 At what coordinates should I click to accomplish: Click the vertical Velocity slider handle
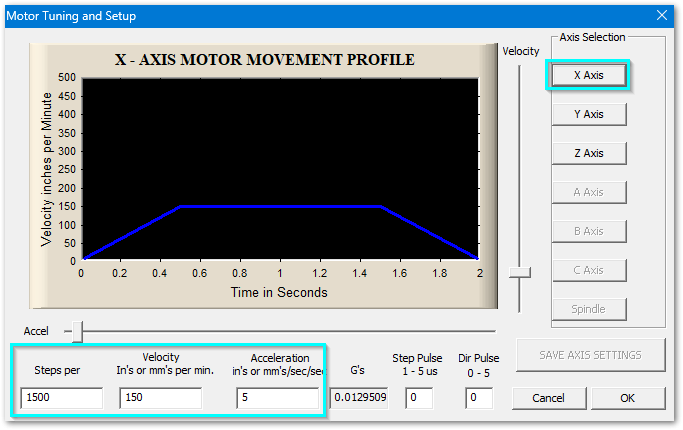pyautogui.click(x=519, y=272)
